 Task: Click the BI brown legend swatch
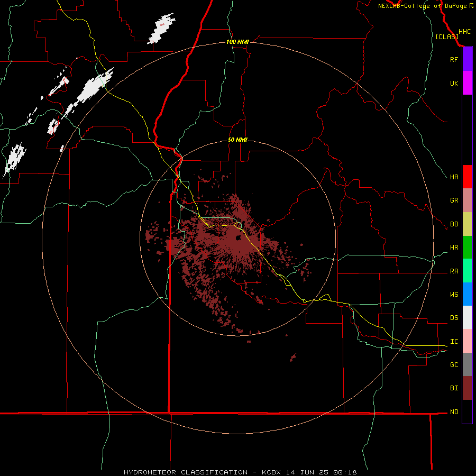[x=467, y=388]
